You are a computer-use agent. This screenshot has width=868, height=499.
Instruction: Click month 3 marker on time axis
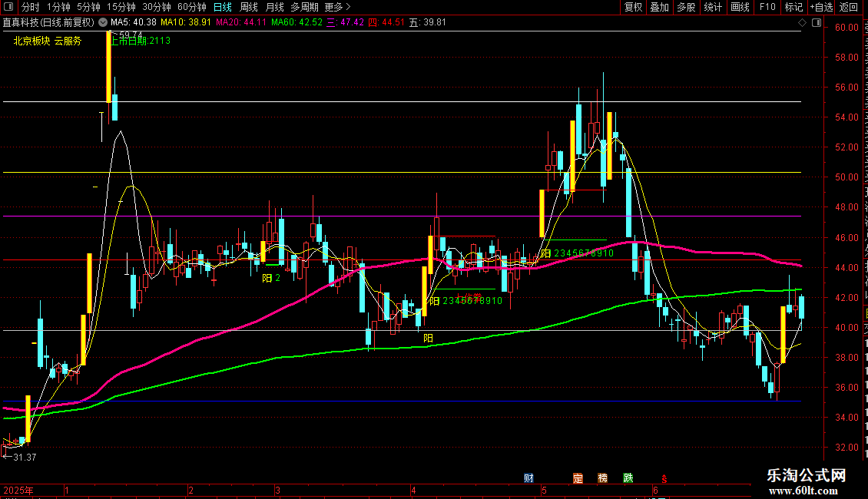pyautogui.click(x=277, y=490)
